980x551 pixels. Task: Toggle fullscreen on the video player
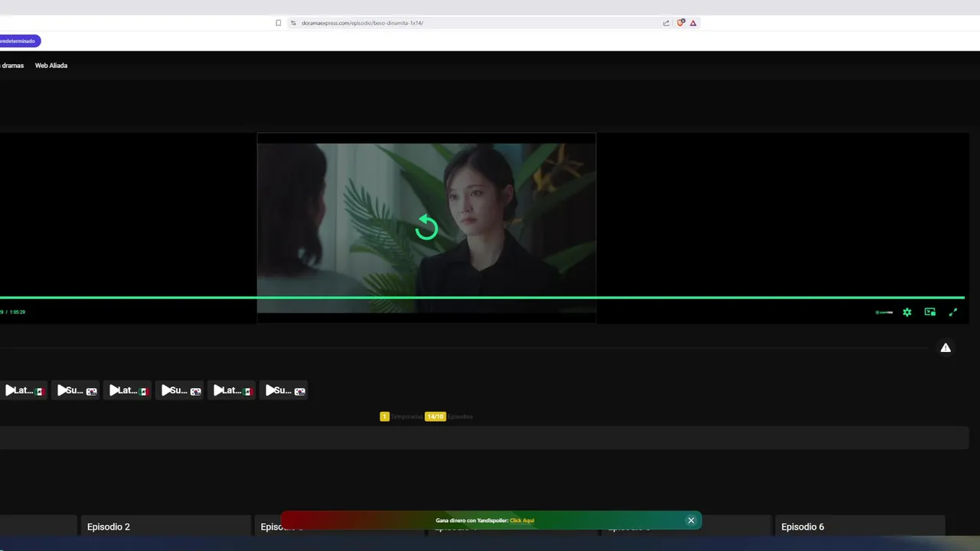pos(953,312)
